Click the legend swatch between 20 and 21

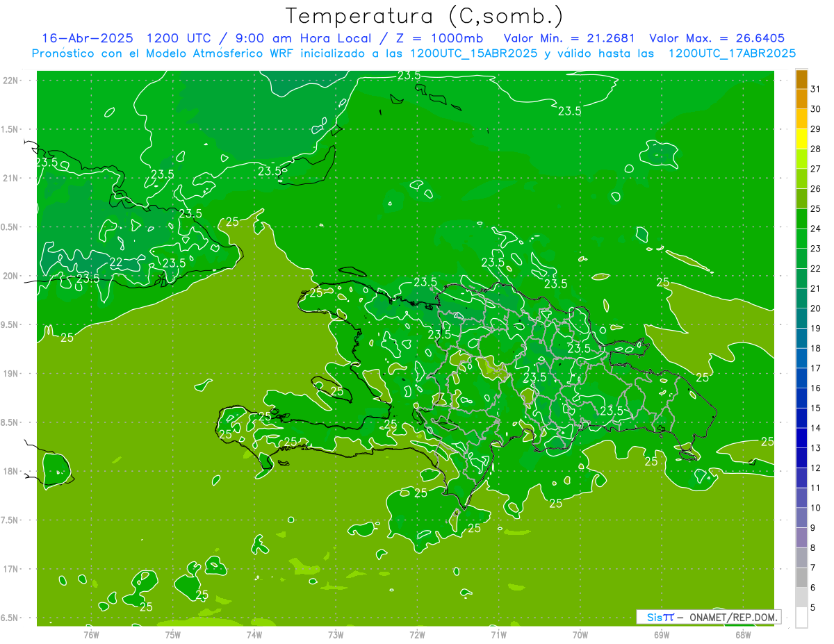(801, 299)
